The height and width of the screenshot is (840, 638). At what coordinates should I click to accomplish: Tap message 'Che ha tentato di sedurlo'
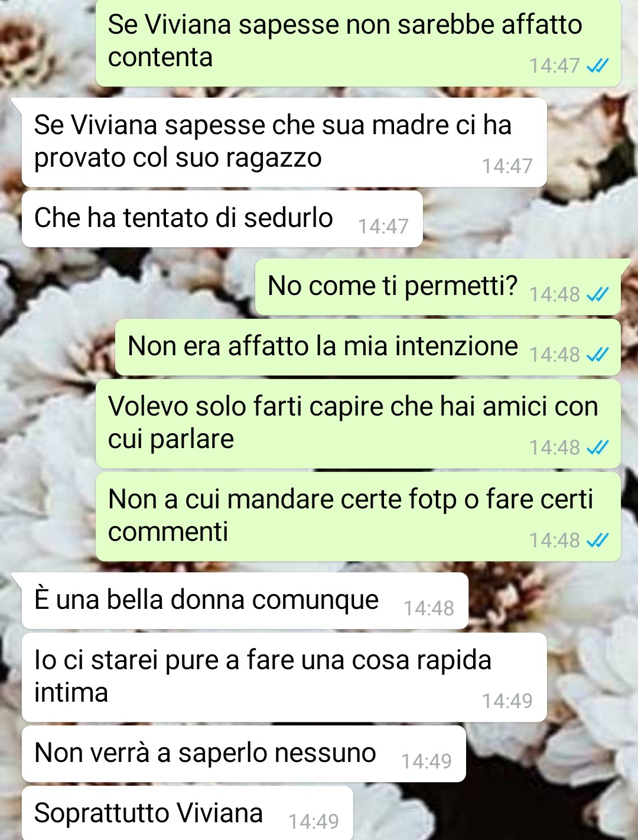tap(222, 219)
